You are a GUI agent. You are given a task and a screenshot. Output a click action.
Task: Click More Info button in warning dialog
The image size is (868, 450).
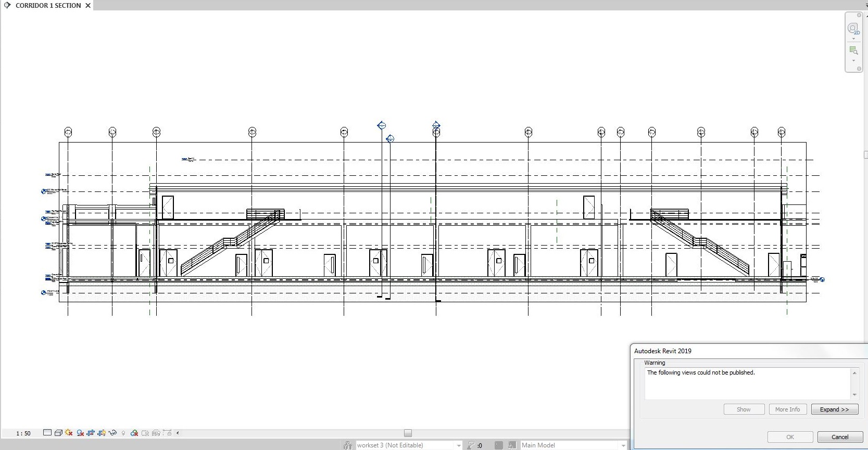(788, 409)
